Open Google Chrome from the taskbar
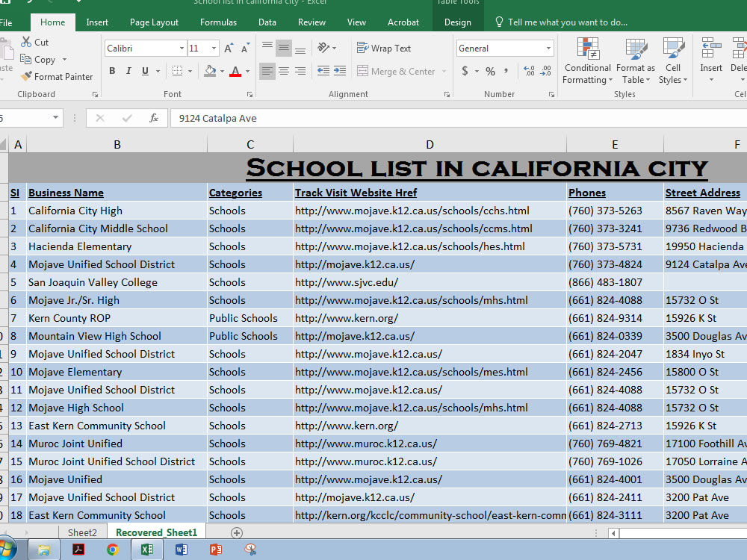 click(113, 550)
